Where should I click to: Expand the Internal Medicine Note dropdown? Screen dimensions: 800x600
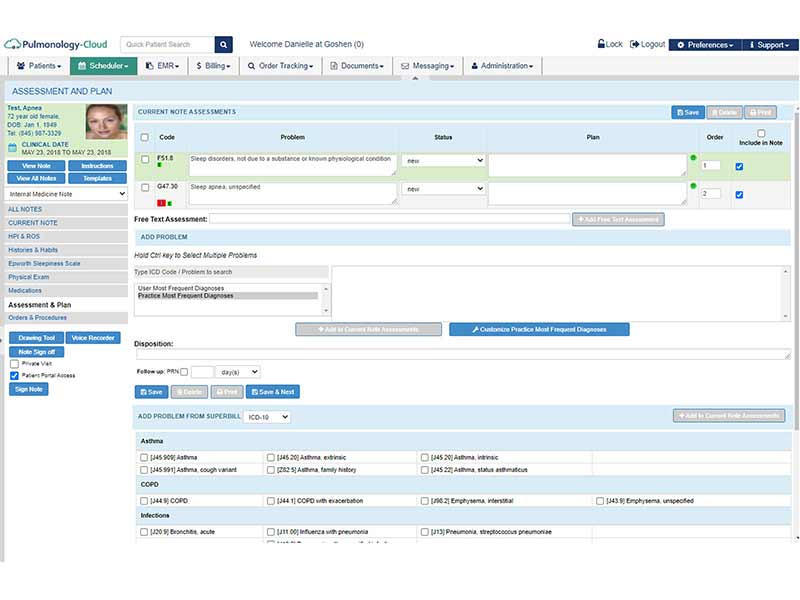click(x=65, y=194)
